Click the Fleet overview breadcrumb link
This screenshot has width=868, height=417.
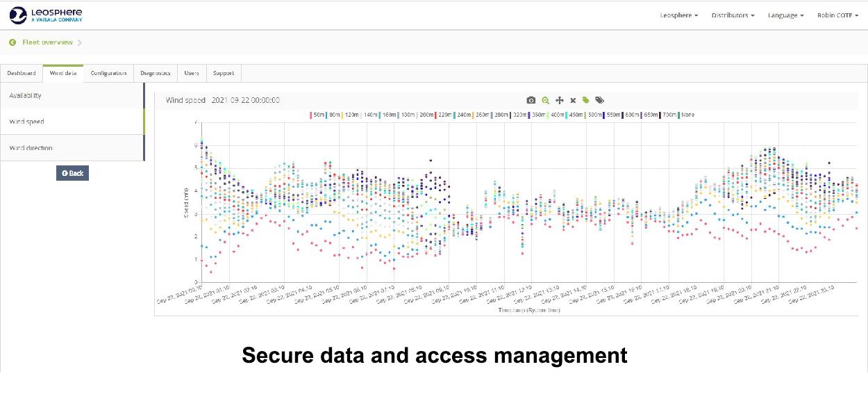(47, 42)
